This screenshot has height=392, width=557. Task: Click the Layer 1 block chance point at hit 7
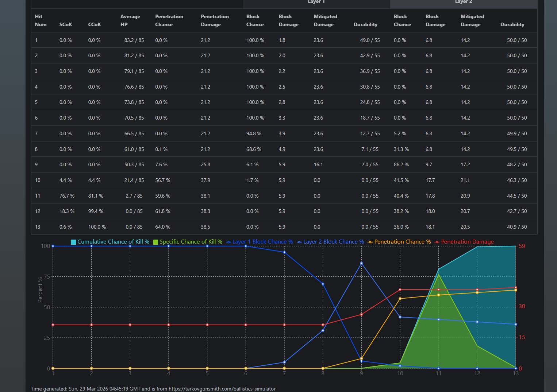click(284, 252)
